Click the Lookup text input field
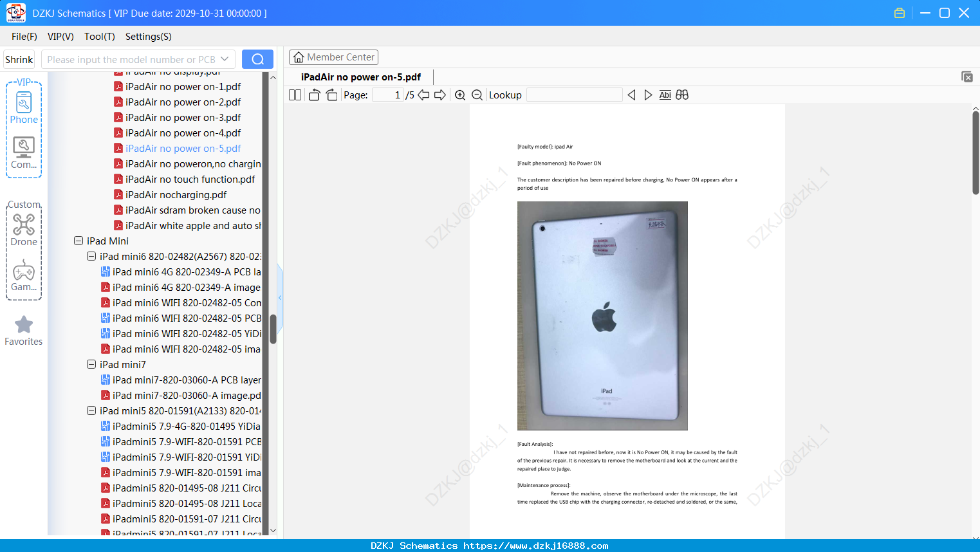The height and width of the screenshot is (552, 980). (574, 95)
